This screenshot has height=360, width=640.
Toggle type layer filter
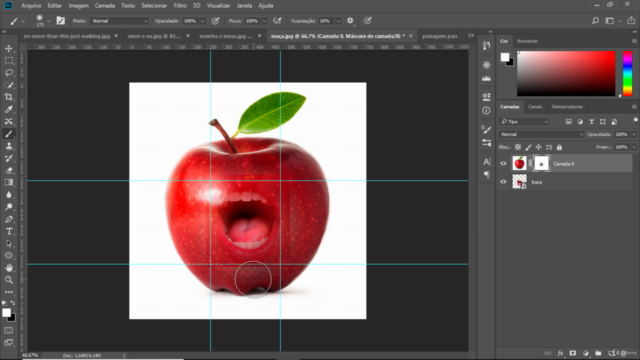tap(591, 122)
